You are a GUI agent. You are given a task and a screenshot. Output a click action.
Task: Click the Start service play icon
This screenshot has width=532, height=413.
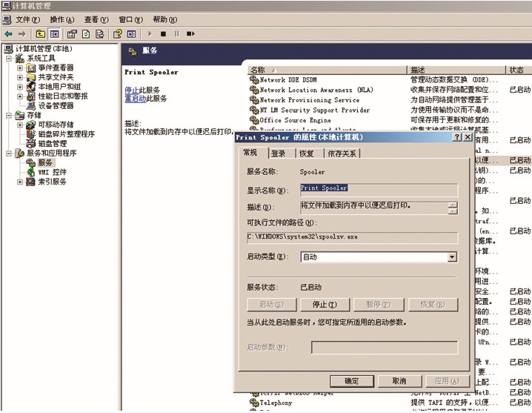tap(150, 34)
